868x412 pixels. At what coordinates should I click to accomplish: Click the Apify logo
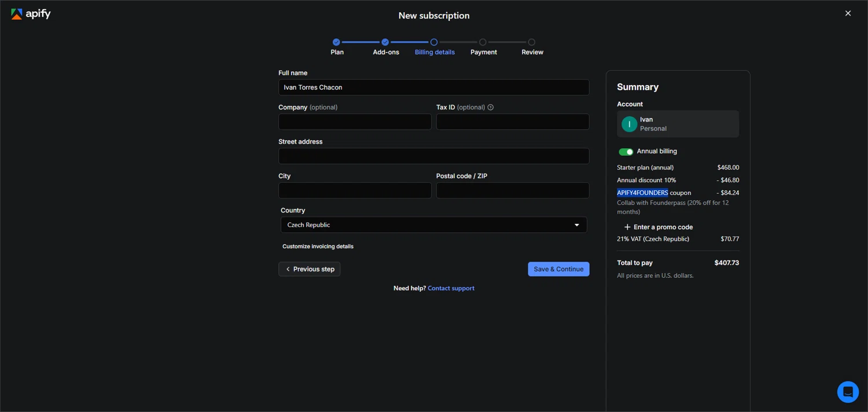click(31, 14)
